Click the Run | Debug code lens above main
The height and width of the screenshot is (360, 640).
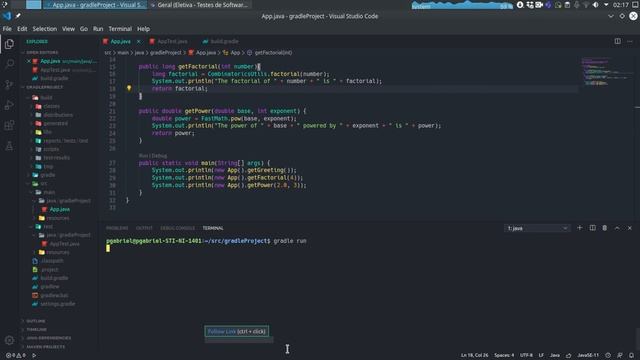tap(153, 156)
